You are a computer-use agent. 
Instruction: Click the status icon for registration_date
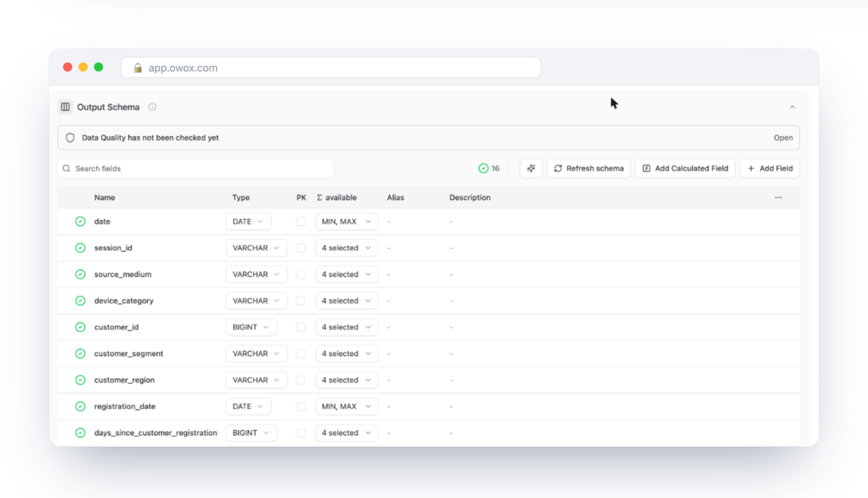click(x=80, y=407)
